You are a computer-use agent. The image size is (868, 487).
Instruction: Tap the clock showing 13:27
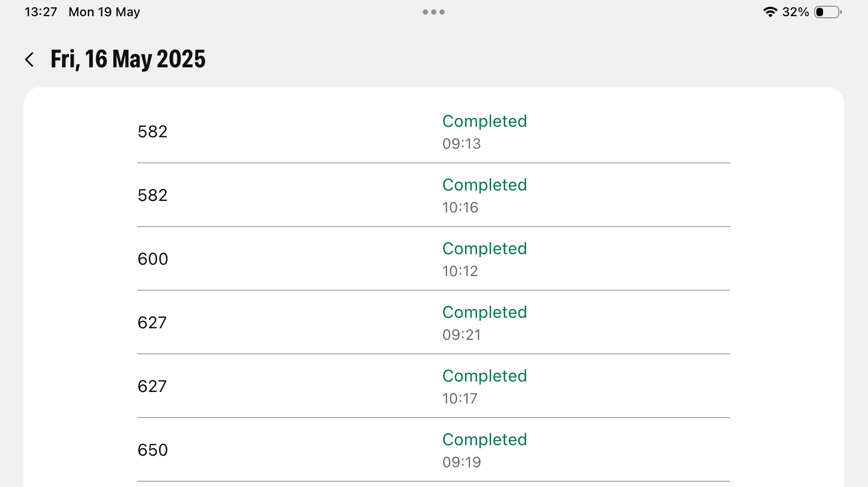click(x=41, y=11)
